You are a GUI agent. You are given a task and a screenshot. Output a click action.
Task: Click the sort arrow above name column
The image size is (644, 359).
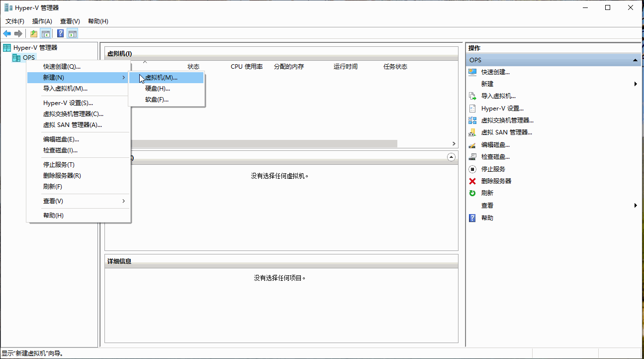tap(145, 62)
